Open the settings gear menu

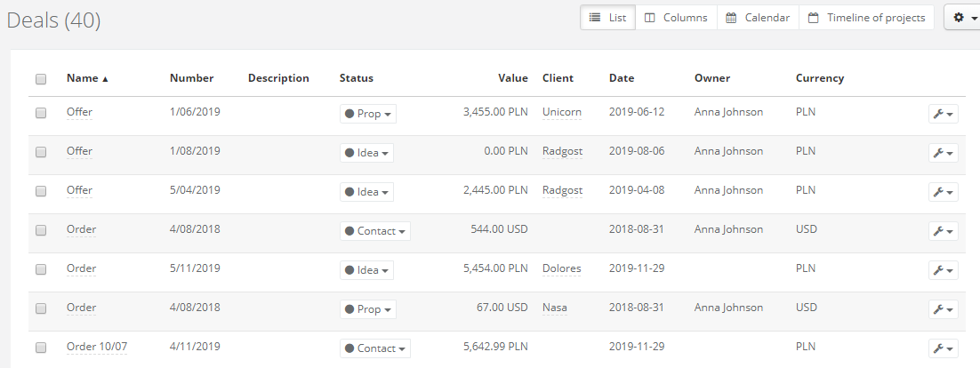[963, 18]
